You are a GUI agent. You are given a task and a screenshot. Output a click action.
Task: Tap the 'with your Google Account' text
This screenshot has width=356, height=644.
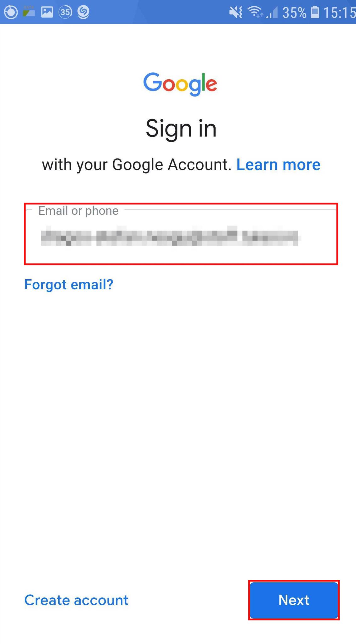pos(137,165)
